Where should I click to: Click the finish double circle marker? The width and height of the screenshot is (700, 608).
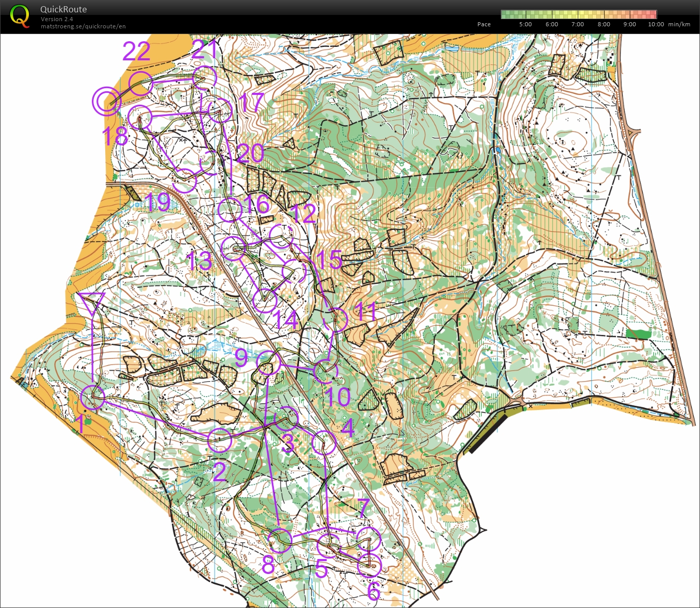[106, 101]
